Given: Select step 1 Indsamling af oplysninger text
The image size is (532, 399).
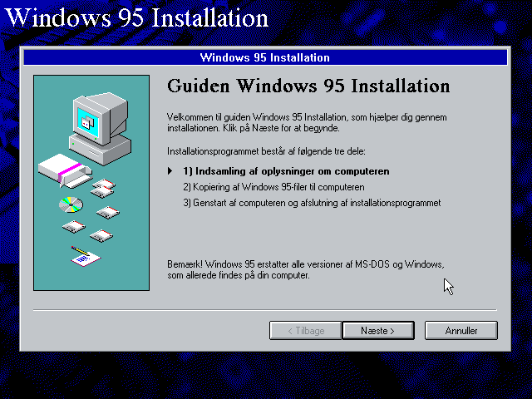Looking at the screenshot, I should point(286,171).
